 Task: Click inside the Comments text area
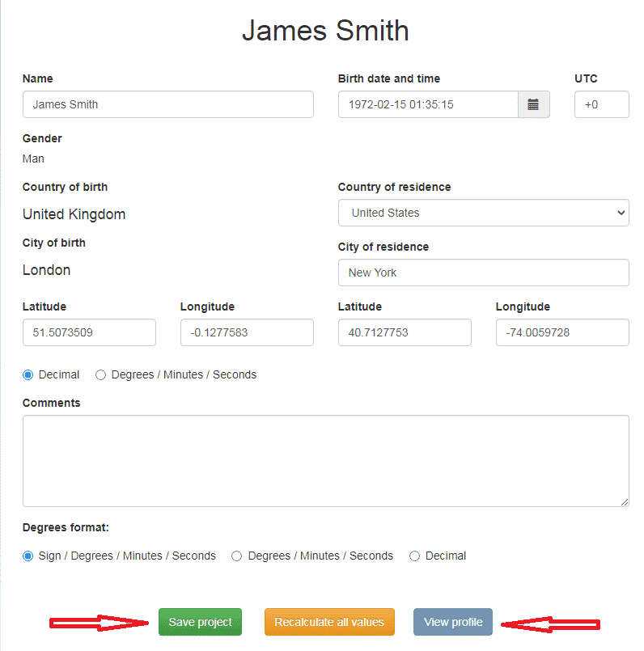coord(325,461)
